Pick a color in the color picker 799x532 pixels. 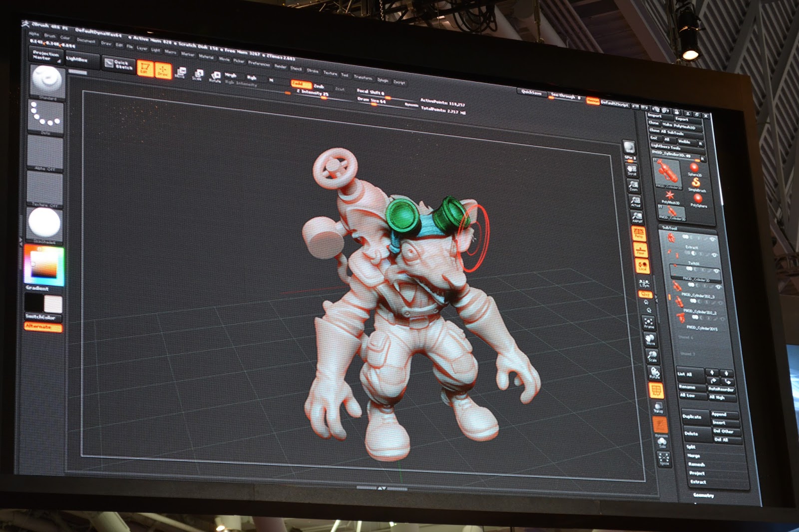(x=44, y=265)
